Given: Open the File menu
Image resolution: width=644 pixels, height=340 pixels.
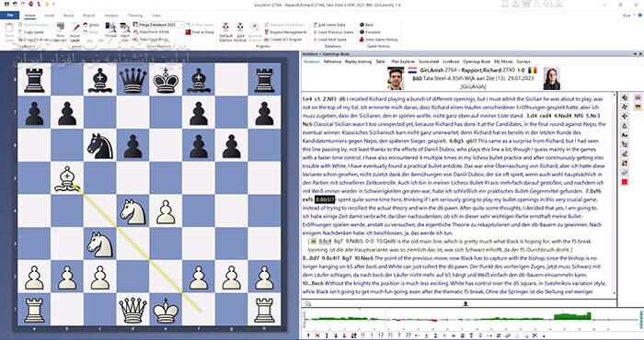Looking at the screenshot, I should point(10,16).
